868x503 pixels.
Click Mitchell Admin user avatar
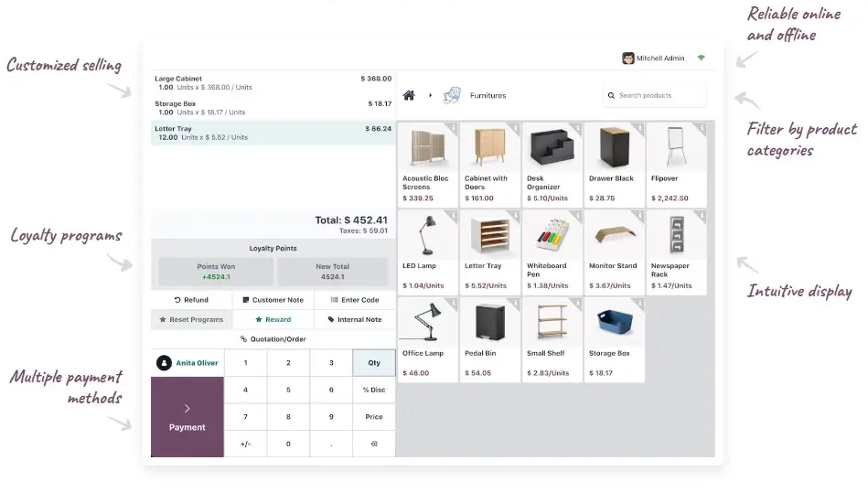coord(628,59)
